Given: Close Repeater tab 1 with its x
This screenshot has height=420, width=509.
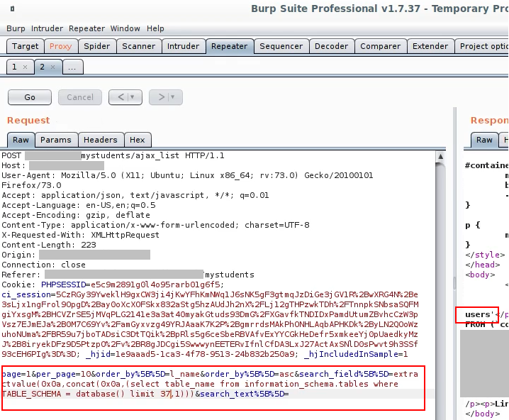Looking at the screenshot, I should (25, 67).
